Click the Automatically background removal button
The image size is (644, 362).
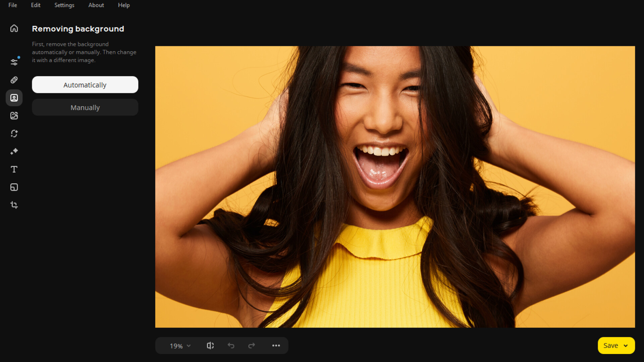[x=85, y=84]
